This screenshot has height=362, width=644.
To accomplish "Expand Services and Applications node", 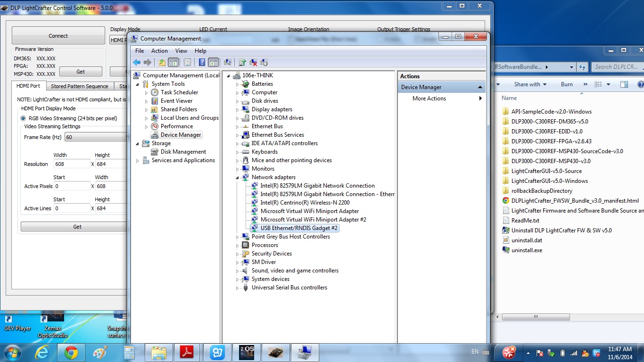I will (138, 160).
